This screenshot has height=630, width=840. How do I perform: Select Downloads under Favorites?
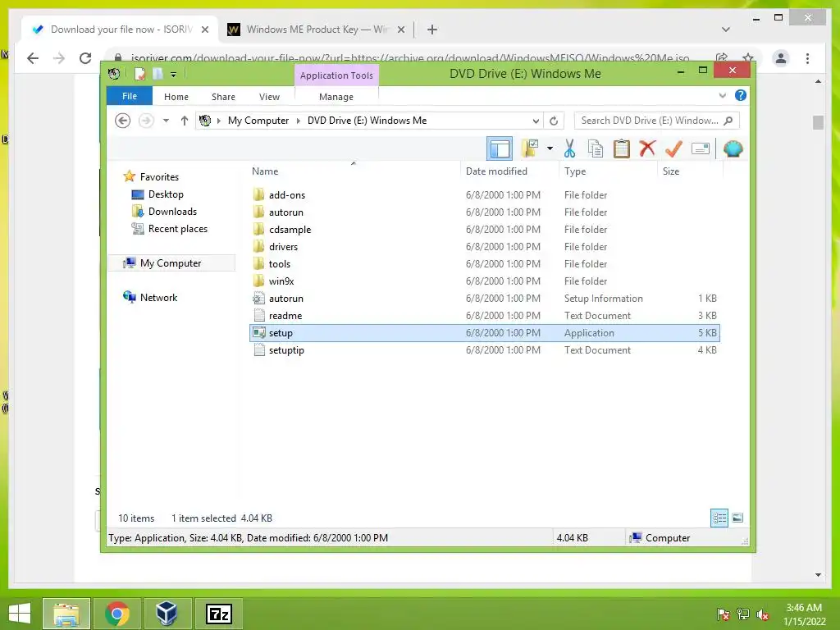(x=172, y=212)
